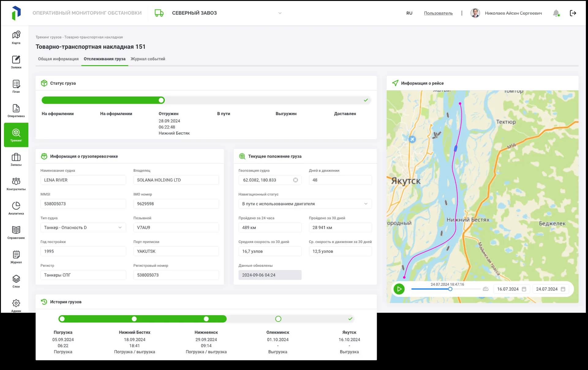Image resolution: width=588 pixels, height=370 pixels.
Task: Open Контрагенты in the sidebar
Action: [16, 184]
